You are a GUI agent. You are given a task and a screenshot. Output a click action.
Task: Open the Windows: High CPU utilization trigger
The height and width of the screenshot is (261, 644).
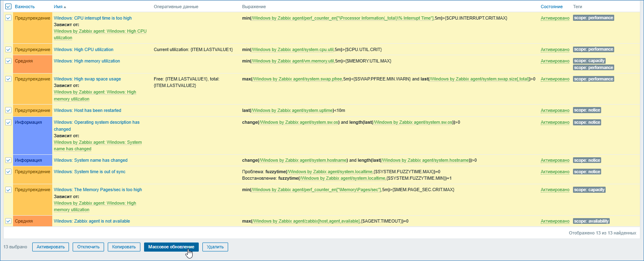(84, 49)
